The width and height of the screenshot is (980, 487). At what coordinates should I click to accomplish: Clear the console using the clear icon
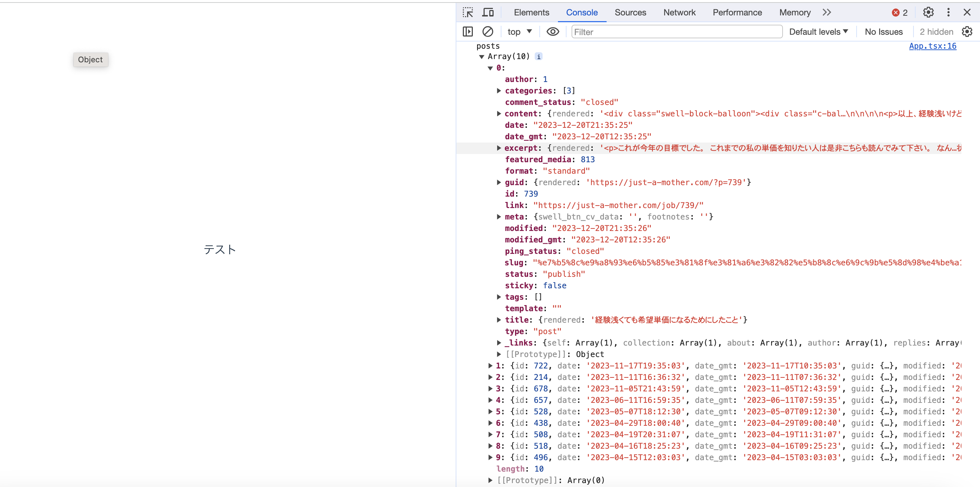pyautogui.click(x=488, y=32)
